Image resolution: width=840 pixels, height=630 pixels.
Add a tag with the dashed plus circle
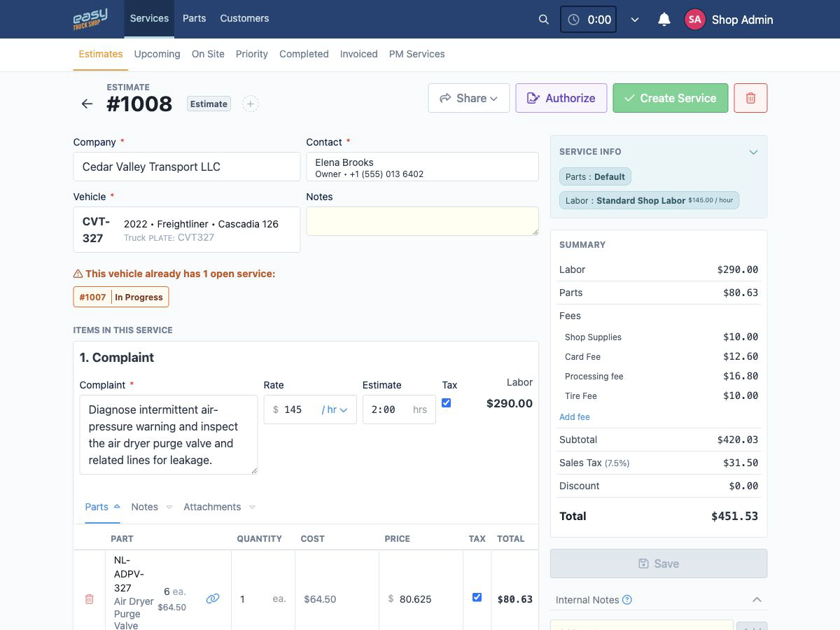[251, 104]
